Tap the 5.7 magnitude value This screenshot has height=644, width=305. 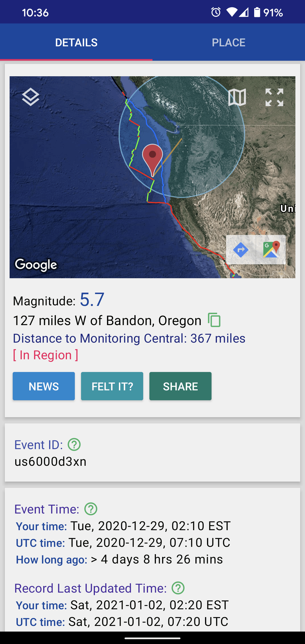92,299
